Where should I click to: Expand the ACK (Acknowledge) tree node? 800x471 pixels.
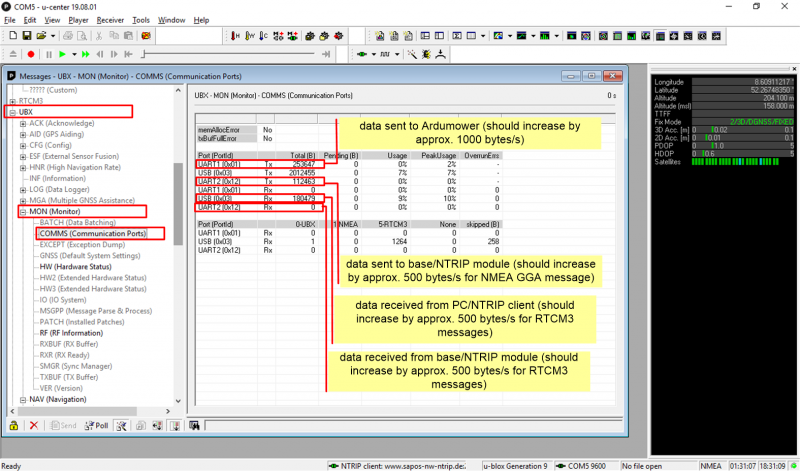pos(23,123)
